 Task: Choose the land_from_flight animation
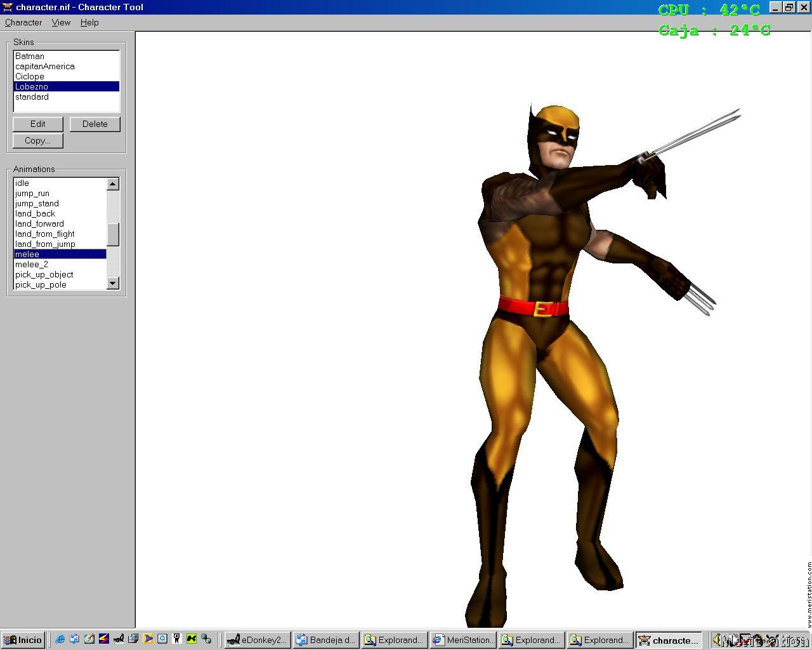(x=60, y=234)
